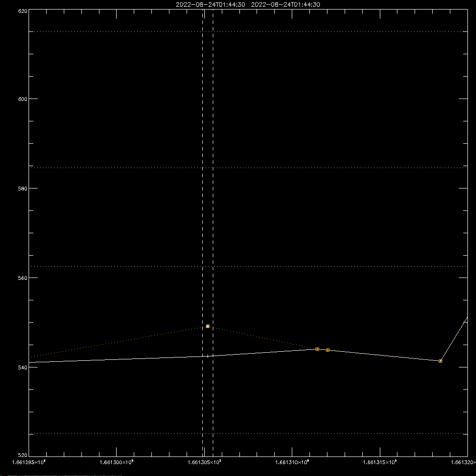Click the y-axis label 540
This screenshot has width=476, height=476.
coord(23,367)
